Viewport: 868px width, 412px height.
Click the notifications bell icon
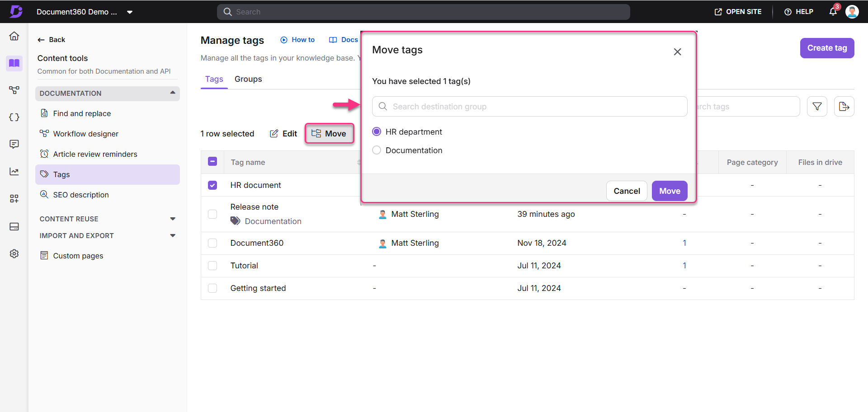(833, 12)
